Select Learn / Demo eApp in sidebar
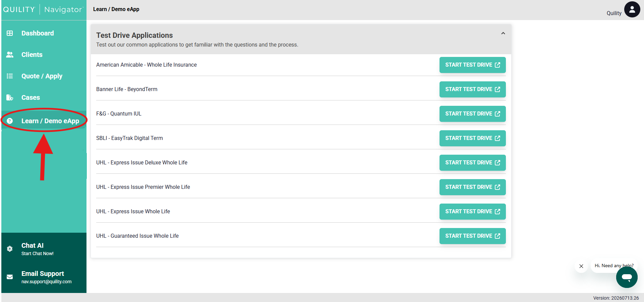 44,121
